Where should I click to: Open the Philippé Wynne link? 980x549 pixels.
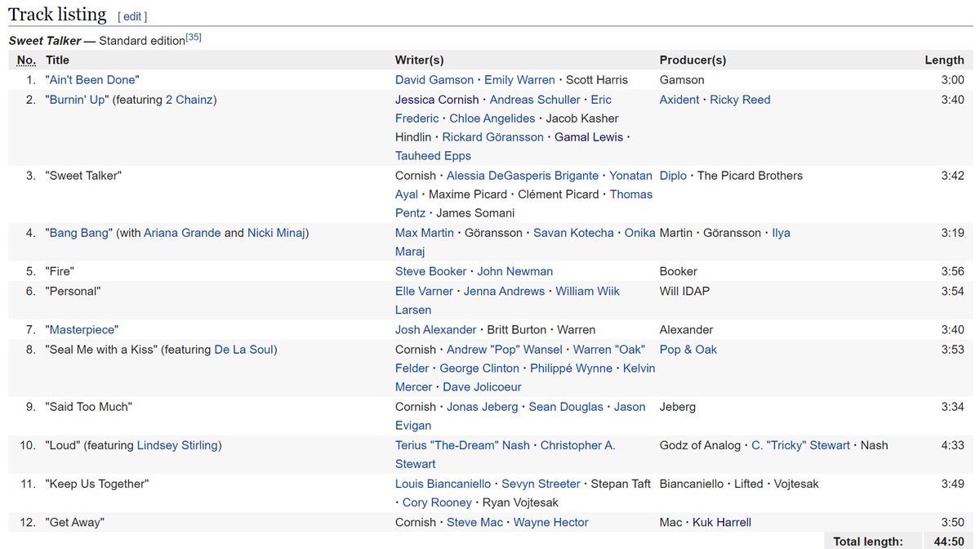pyautogui.click(x=571, y=368)
